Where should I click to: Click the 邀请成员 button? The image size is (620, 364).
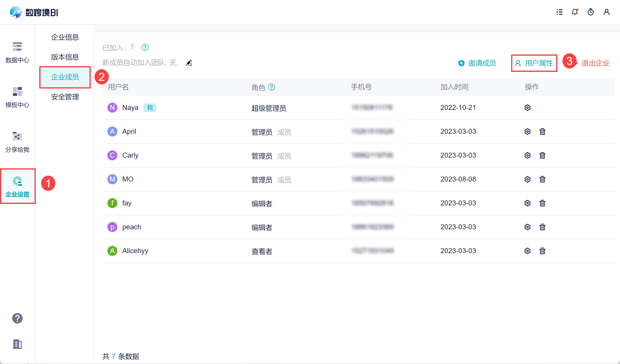coord(477,63)
